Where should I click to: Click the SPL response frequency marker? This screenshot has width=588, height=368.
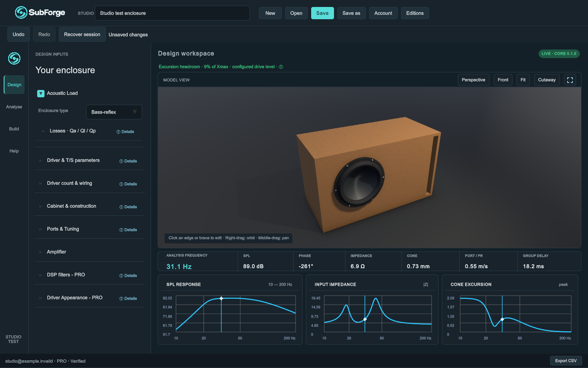pos(221,298)
